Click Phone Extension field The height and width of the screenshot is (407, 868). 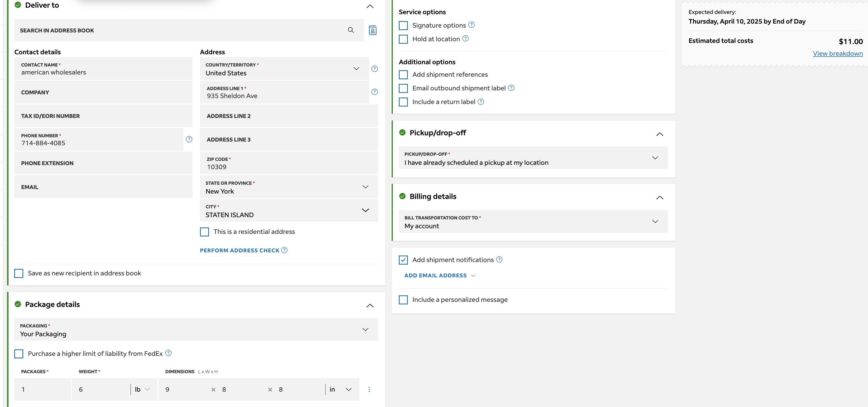pyautogui.click(x=103, y=163)
